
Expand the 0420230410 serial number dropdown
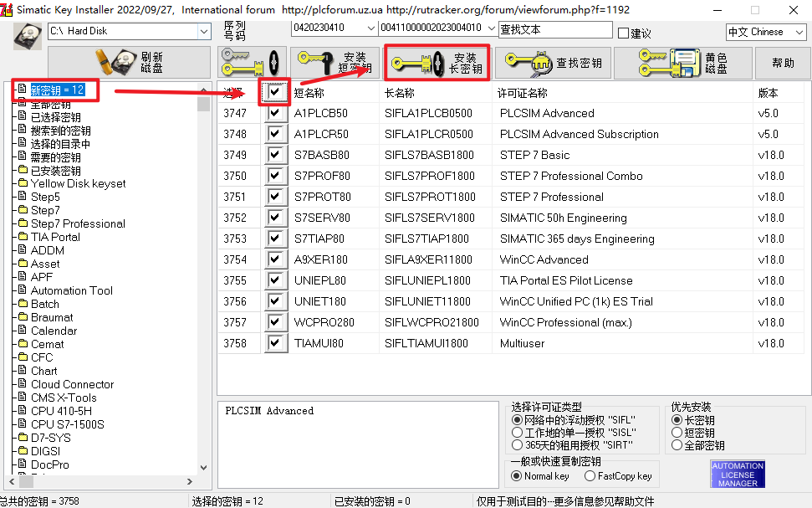point(370,28)
